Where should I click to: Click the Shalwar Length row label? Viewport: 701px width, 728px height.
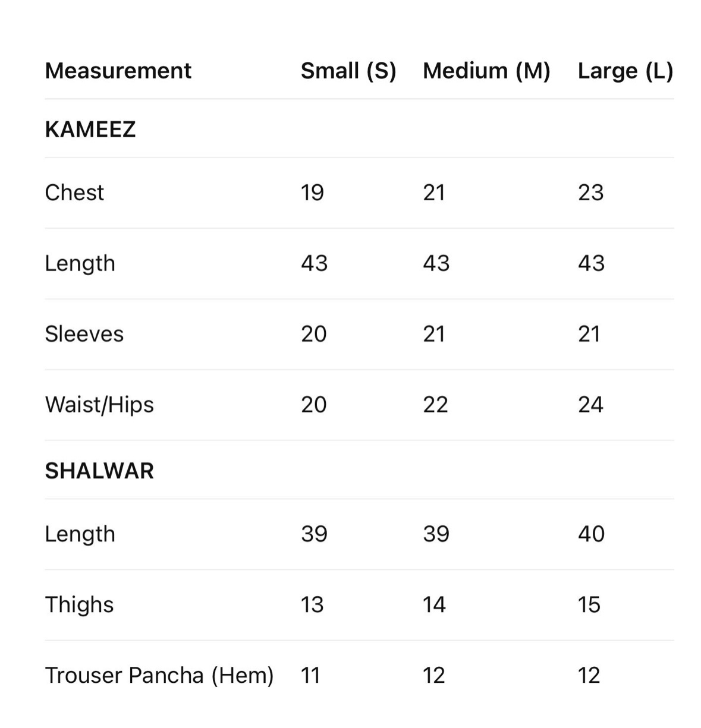click(x=80, y=534)
